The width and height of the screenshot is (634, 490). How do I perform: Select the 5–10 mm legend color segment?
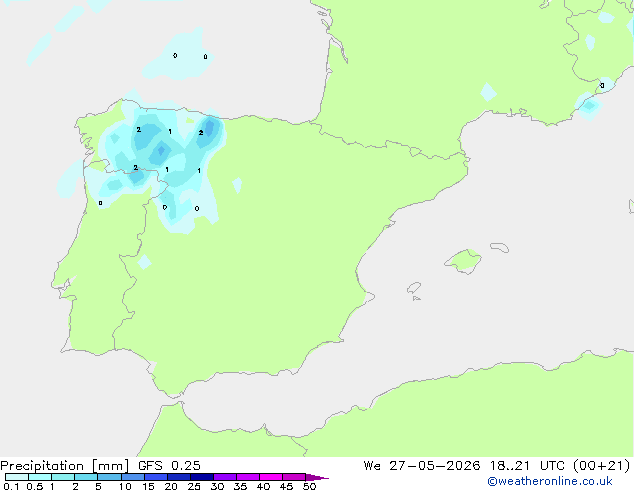[109, 477]
